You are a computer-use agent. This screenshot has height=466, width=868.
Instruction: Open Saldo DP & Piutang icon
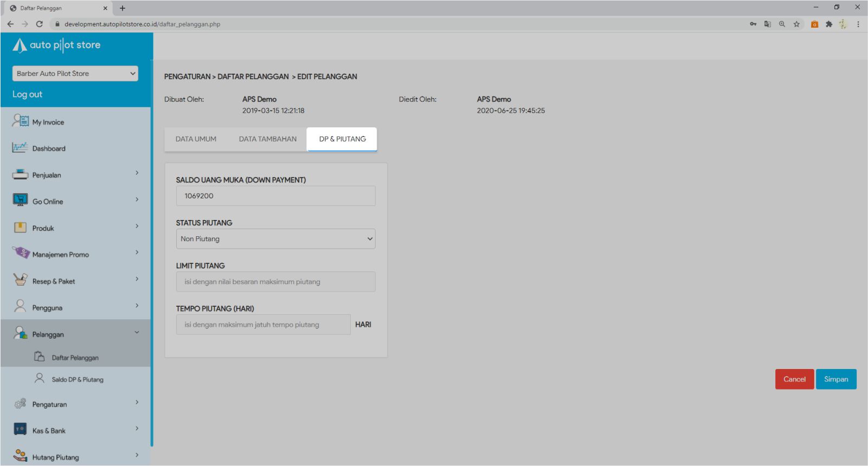[x=40, y=378]
